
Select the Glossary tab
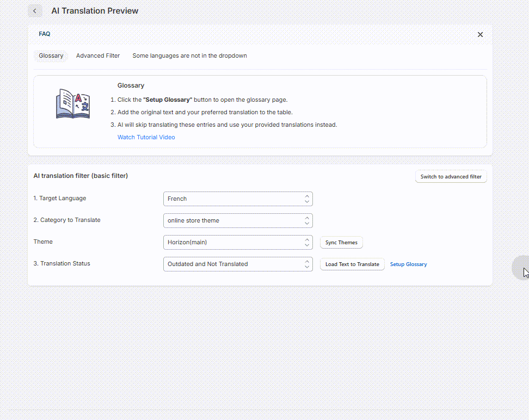click(x=51, y=55)
